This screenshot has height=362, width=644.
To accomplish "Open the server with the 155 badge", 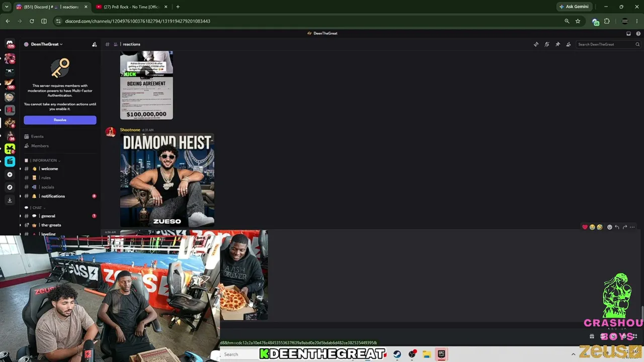I will (x=10, y=83).
